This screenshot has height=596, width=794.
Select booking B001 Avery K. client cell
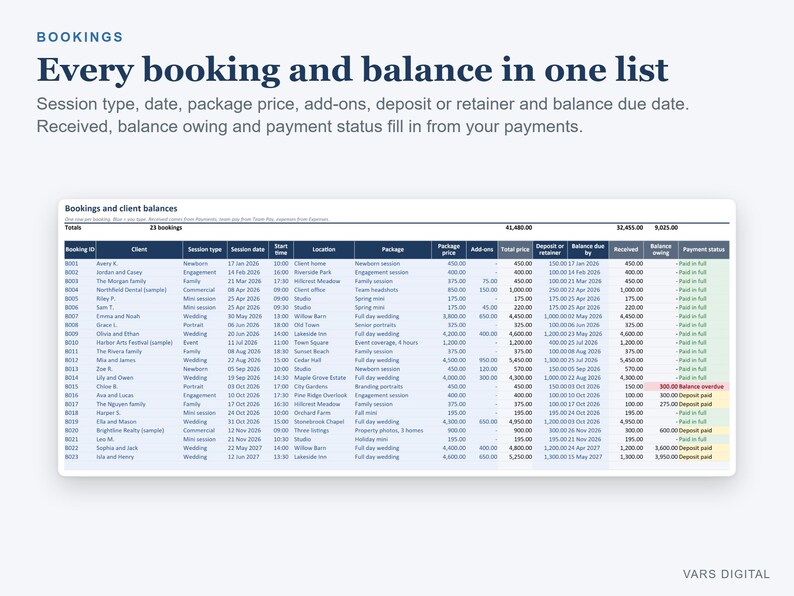tap(107, 264)
